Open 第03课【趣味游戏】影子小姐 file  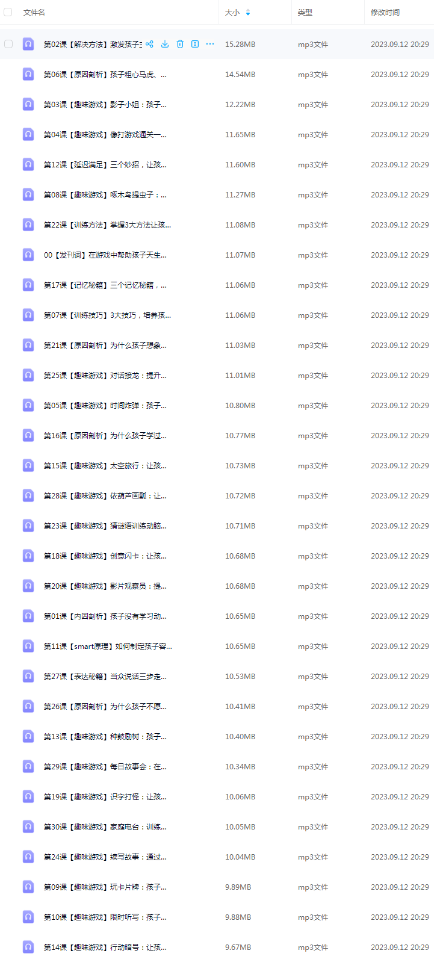coord(105,104)
